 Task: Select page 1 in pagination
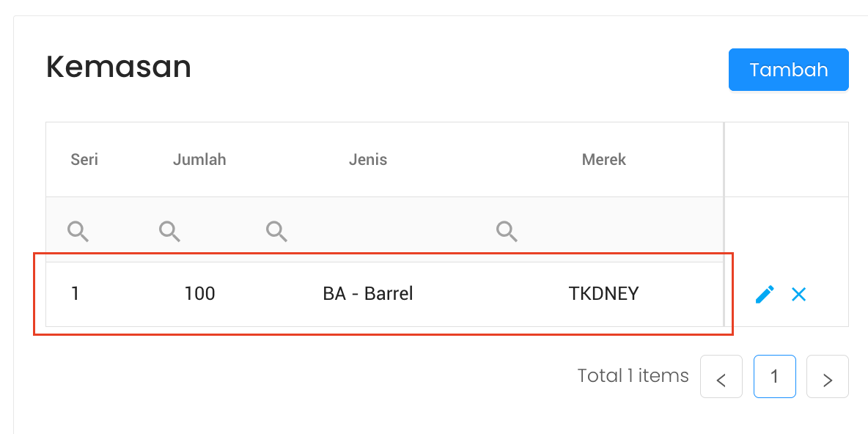pos(774,377)
